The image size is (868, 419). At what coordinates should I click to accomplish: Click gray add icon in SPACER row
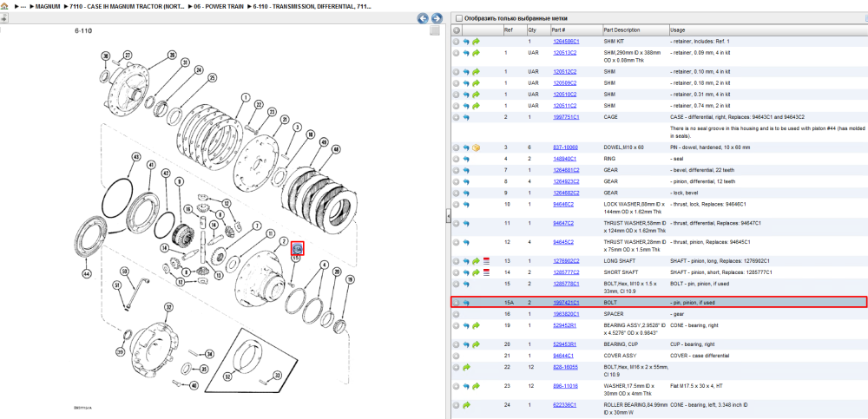pos(457,314)
